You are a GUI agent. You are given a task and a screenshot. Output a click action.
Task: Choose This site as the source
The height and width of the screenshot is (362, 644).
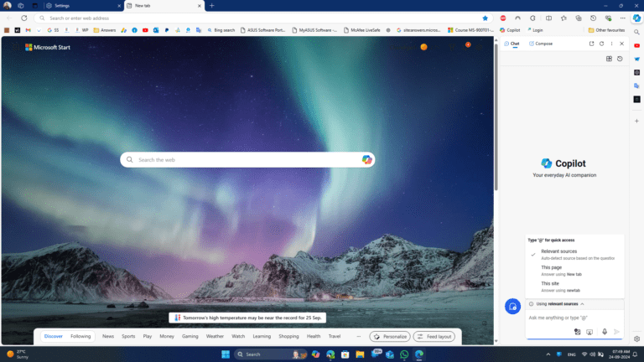(x=551, y=283)
